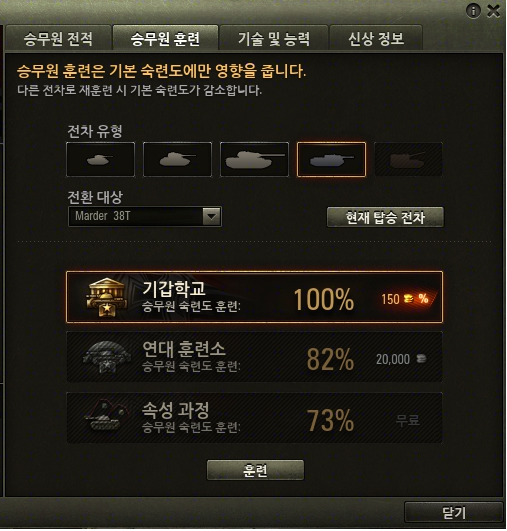
Task: Open the Marder 38T vehicle dropdown arrow
Action: 212,216
